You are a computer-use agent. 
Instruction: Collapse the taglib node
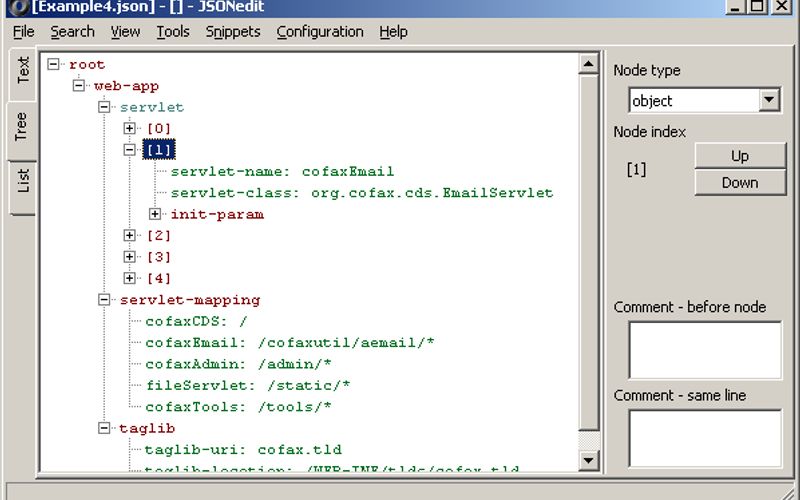pyautogui.click(x=104, y=428)
